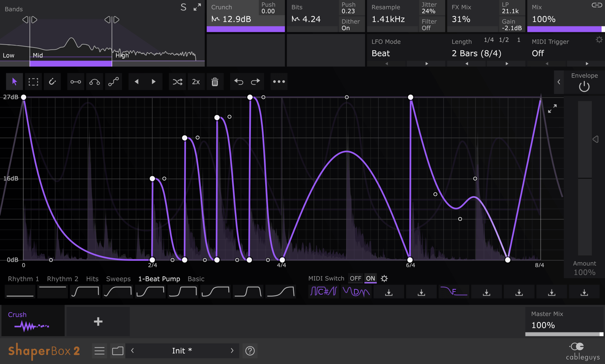Toggle the Envelope power button
This screenshot has width=605, height=364.
tap(584, 87)
